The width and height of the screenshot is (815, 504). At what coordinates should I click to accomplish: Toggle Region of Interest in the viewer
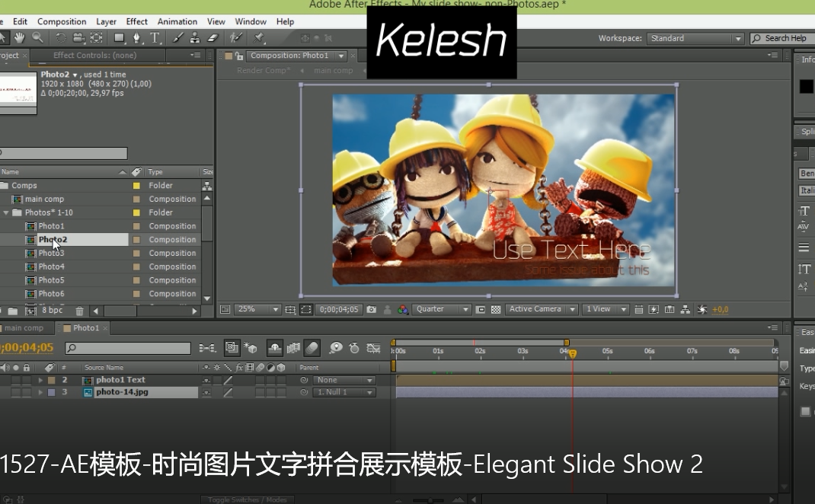point(481,309)
